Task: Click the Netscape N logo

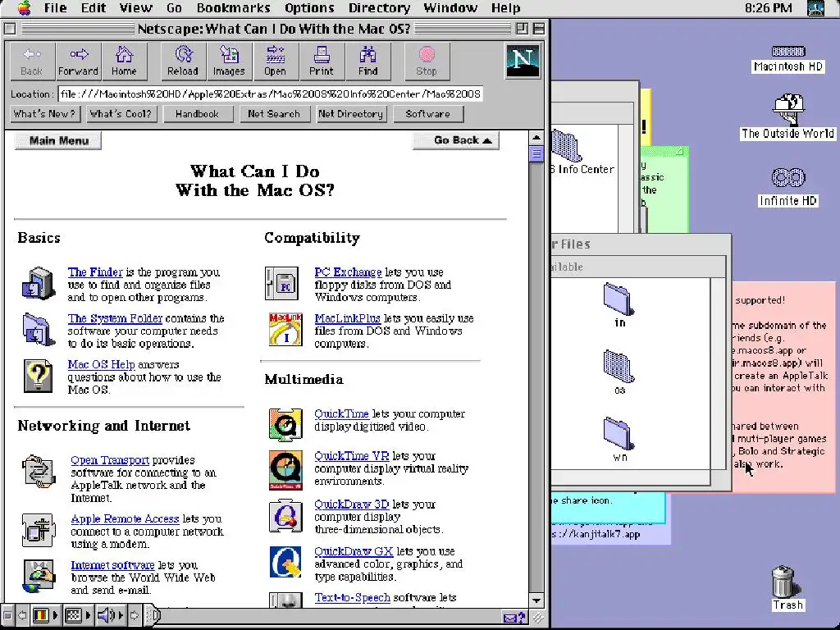Action: [x=523, y=61]
